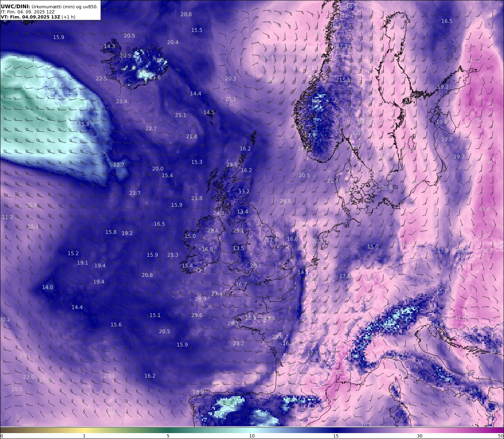Click the 23.0 map value
Screen dimensions: 504x439
29,377
